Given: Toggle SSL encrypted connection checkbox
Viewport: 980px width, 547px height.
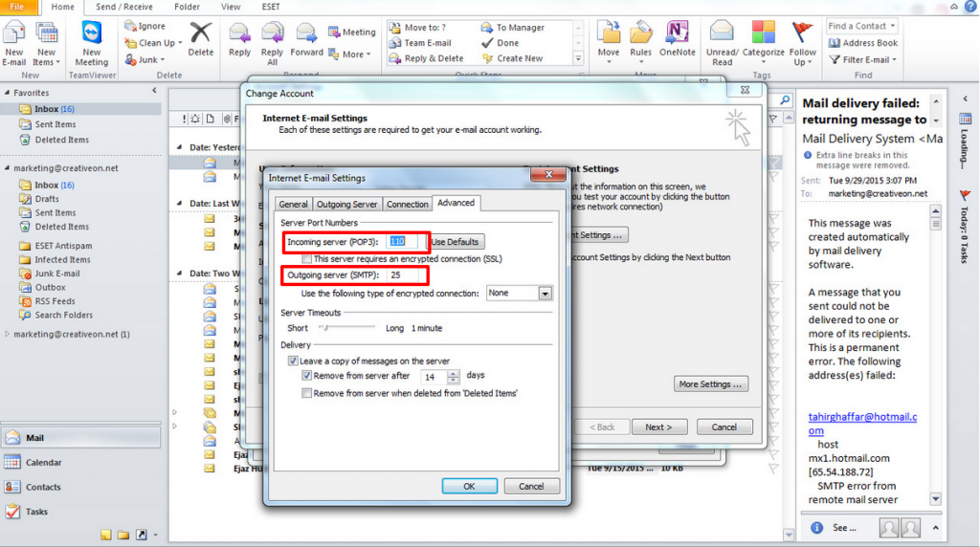Looking at the screenshot, I should (x=306, y=258).
